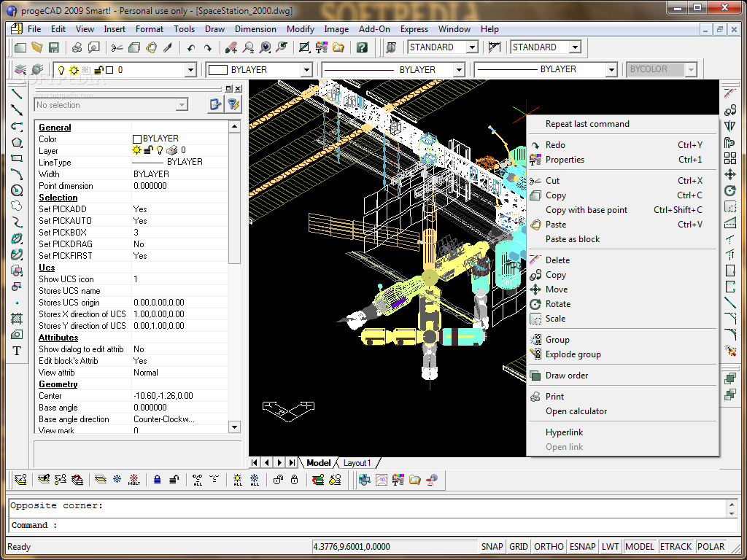
Task: Open the layer manager stack icon
Action: click(x=20, y=69)
